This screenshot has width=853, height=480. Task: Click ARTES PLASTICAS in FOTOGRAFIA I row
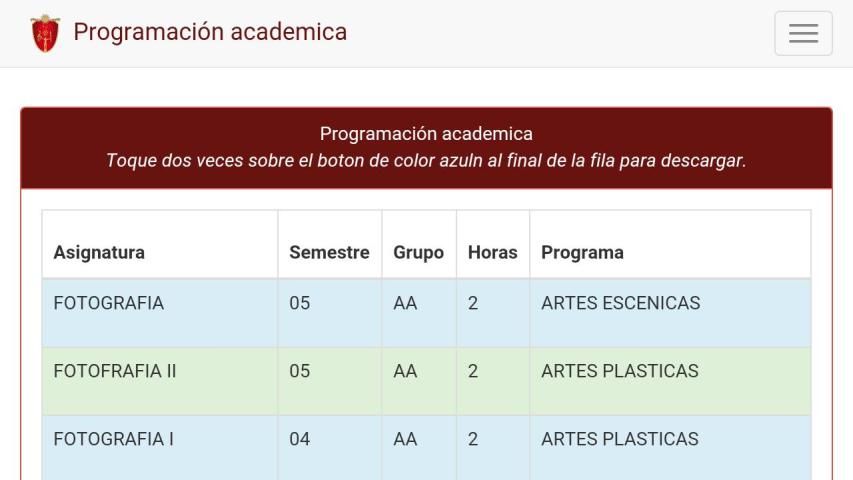point(619,439)
